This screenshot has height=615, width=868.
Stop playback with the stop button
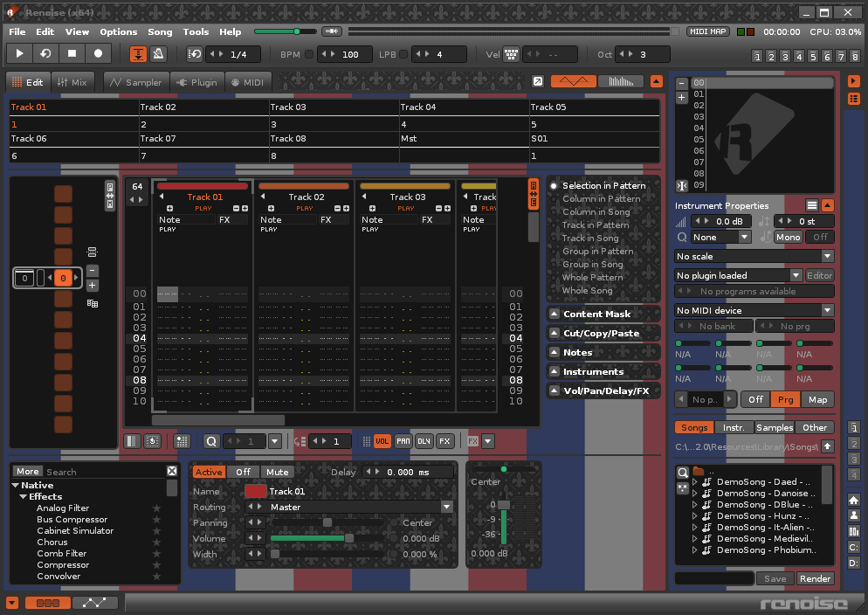point(72,53)
